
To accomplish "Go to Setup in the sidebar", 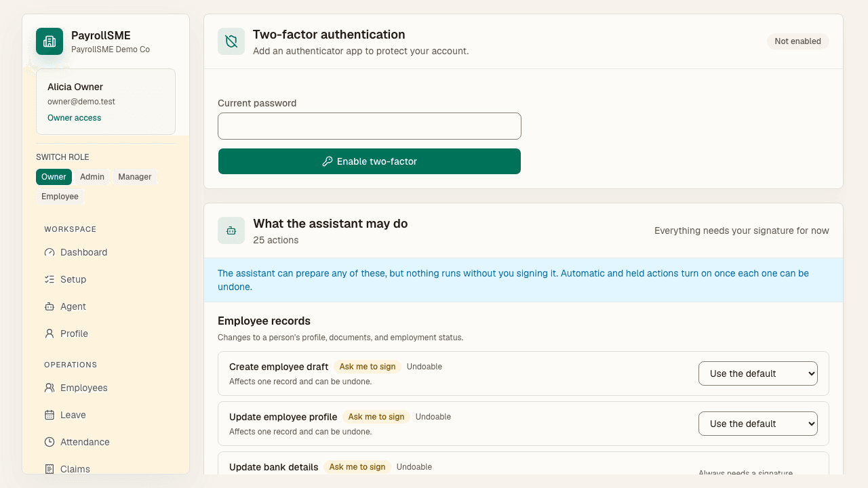I will (106, 279).
